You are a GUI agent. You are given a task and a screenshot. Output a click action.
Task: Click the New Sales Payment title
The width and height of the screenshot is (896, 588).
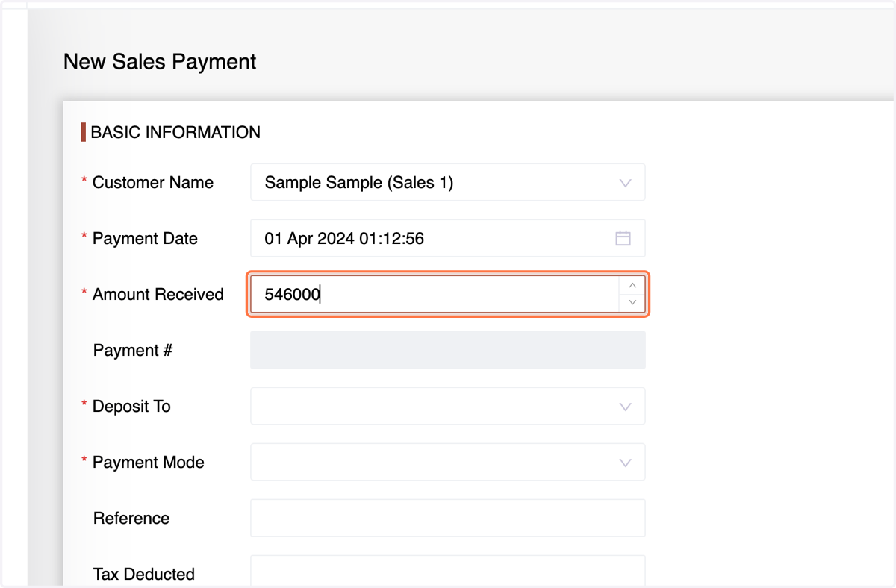(160, 61)
